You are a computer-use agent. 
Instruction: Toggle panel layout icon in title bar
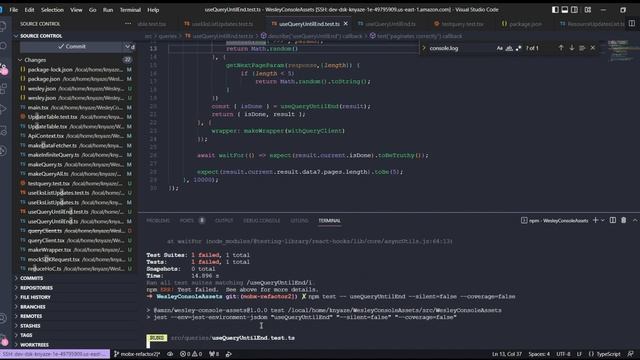[x=564, y=10]
